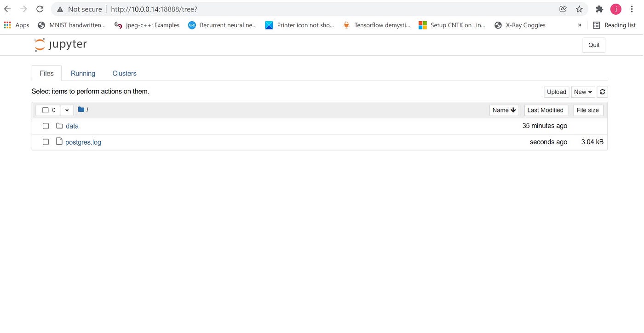The height and width of the screenshot is (333, 644).
Task: Open Setup CNTK on Lin... bookmark
Action: tap(452, 25)
